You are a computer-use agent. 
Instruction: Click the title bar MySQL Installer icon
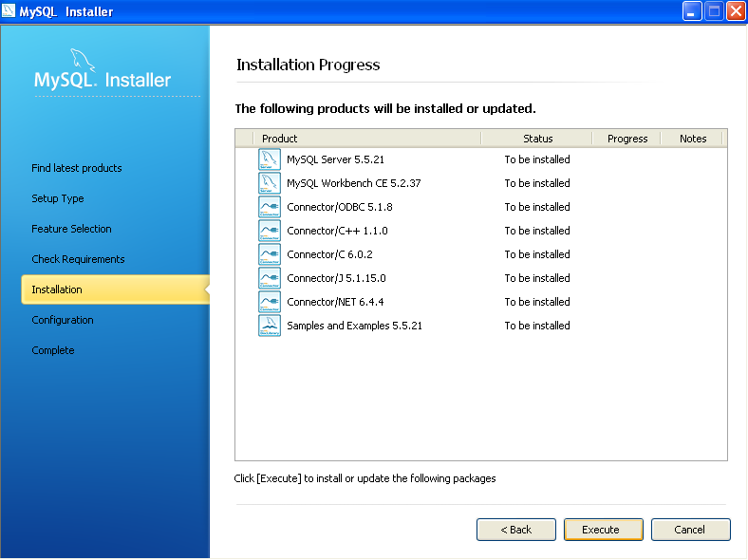[9, 10]
